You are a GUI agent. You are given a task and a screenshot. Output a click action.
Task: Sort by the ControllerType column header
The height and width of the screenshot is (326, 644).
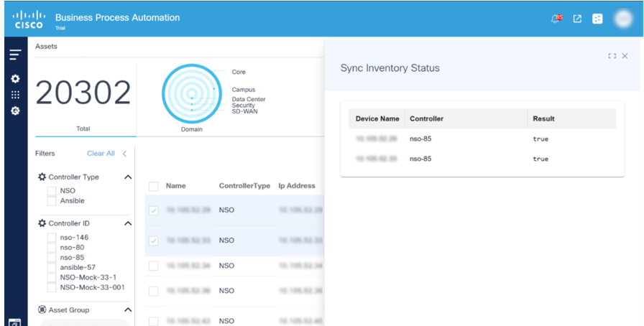pos(244,185)
